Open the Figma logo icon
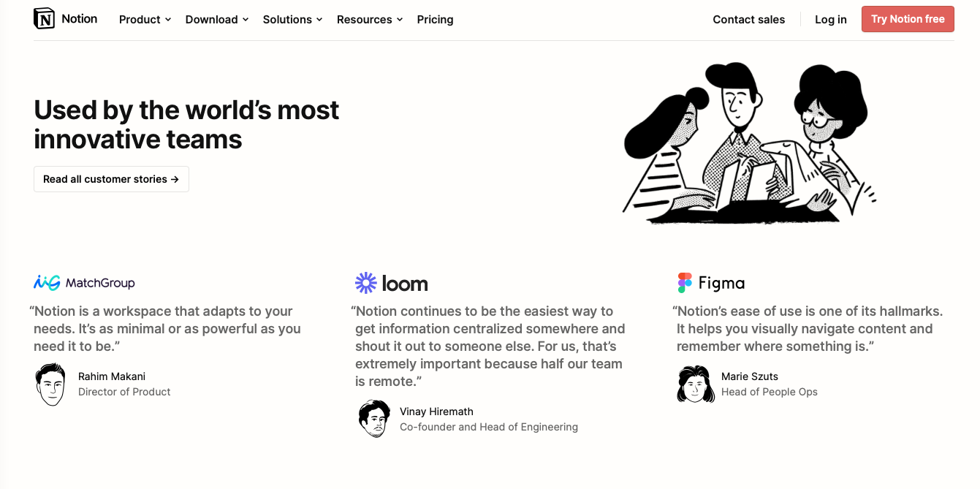 [683, 282]
